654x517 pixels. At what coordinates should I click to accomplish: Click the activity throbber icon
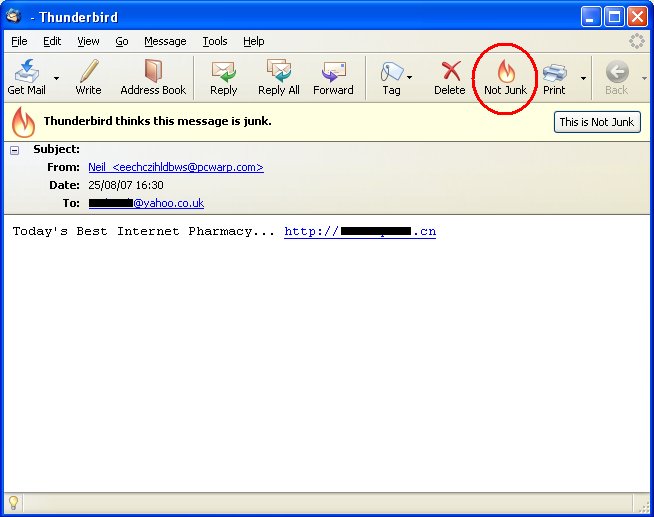(636, 41)
